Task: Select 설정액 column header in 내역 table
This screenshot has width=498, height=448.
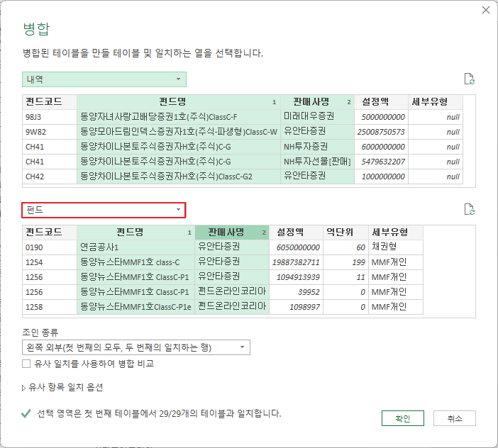Action: [x=381, y=102]
